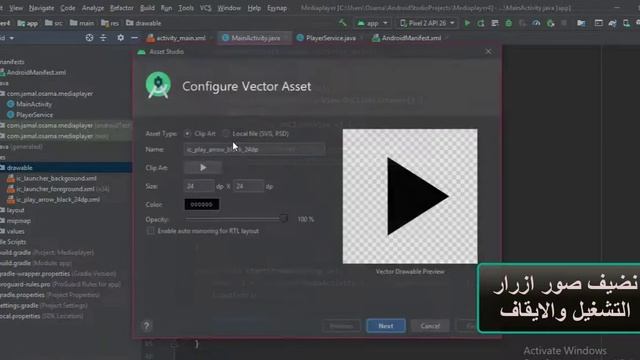Close the Asset Studio dialog

click(x=489, y=51)
